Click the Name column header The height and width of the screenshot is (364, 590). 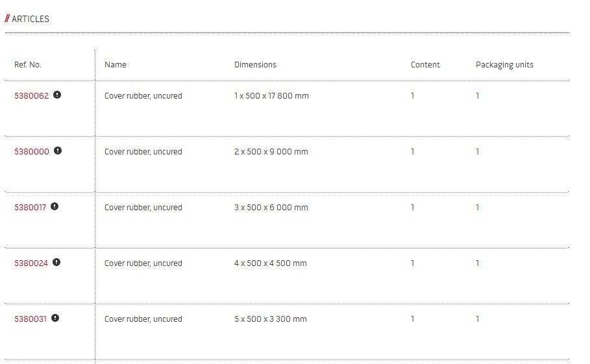click(116, 65)
